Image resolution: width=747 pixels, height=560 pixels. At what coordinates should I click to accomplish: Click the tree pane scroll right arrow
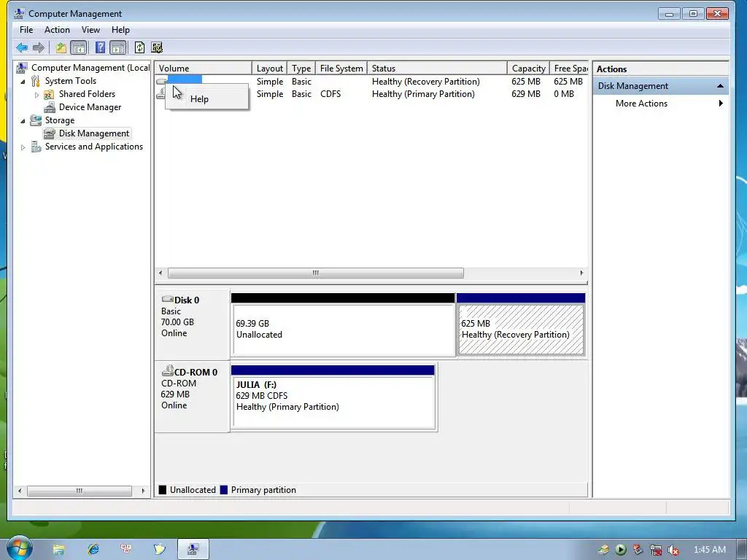pos(143,491)
